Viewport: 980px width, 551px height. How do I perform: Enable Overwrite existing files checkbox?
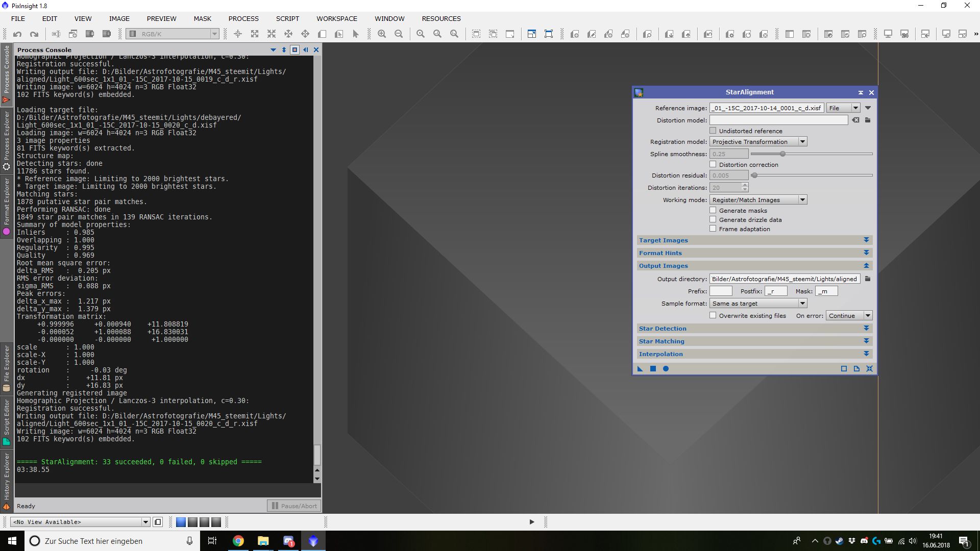(x=713, y=316)
